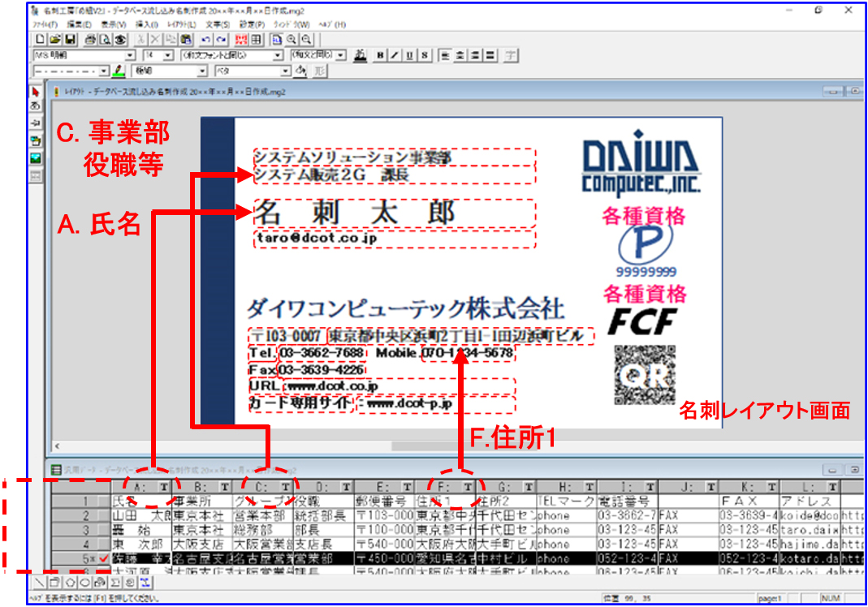Click the green-underlined line color pen button
The width and height of the screenshot is (868, 607).
click(119, 71)
